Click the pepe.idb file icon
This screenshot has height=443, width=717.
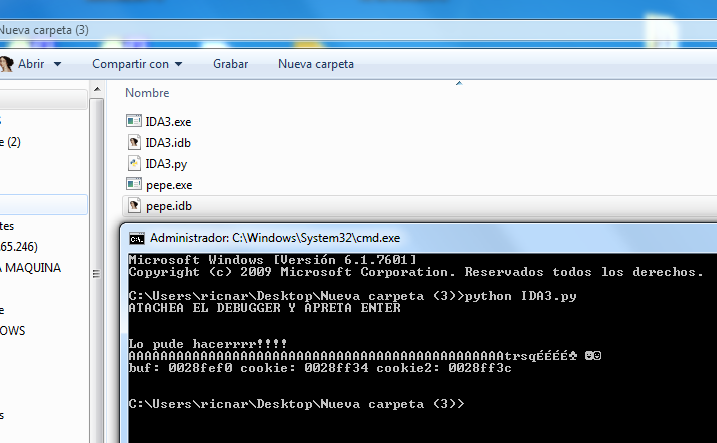[x=134, y=206]
